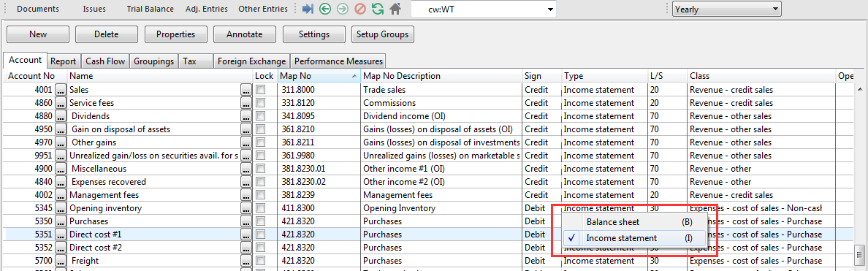
Task: Click Setup Groups
Action: click(383, 34)
